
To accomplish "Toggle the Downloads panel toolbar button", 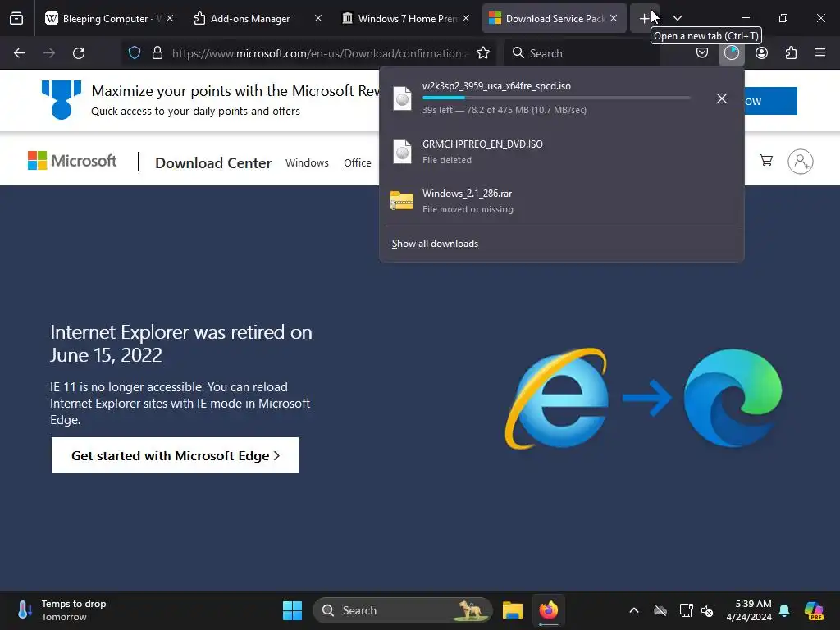I will (x=731, y=52).
